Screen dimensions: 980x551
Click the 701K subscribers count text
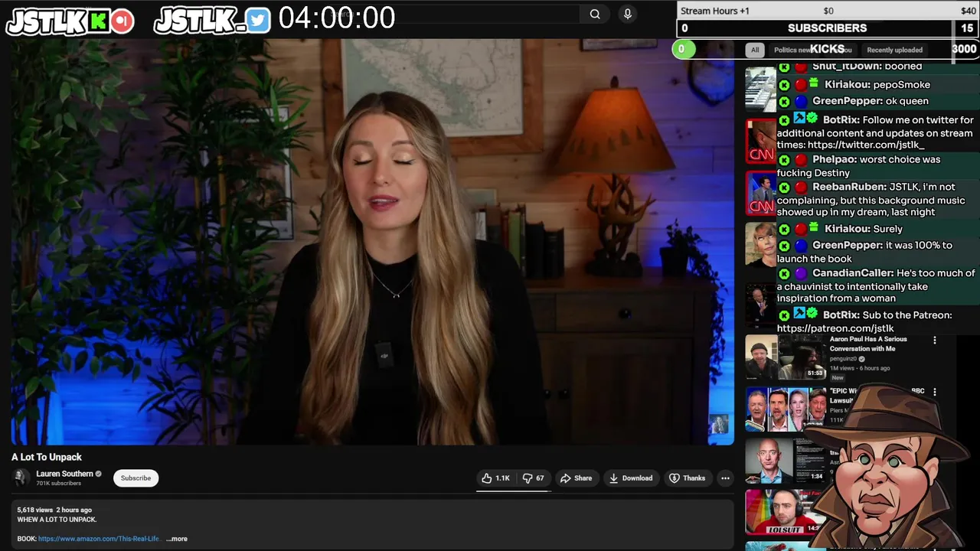coord(58,484)
